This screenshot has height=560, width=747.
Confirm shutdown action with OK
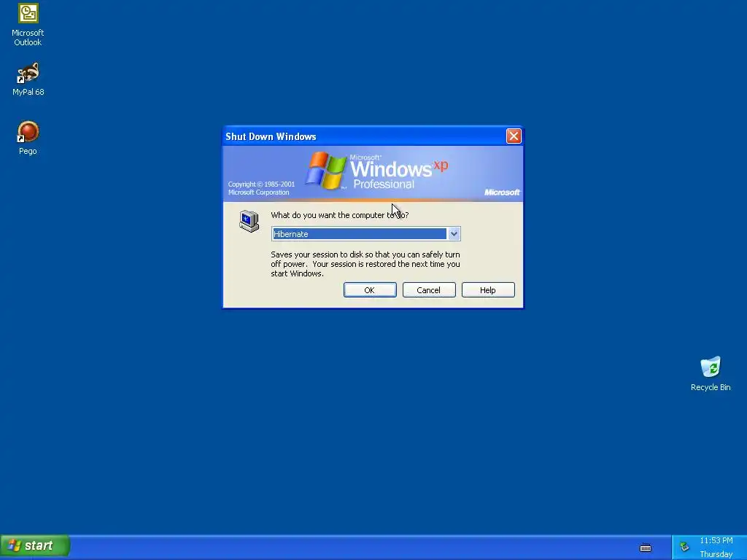(x=370, y=290)
